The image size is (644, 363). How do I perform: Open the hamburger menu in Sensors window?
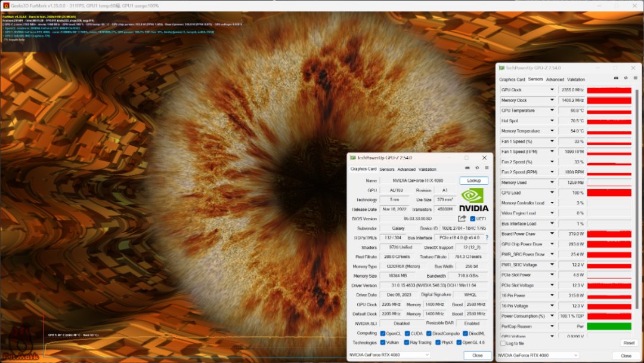(634, 78)
